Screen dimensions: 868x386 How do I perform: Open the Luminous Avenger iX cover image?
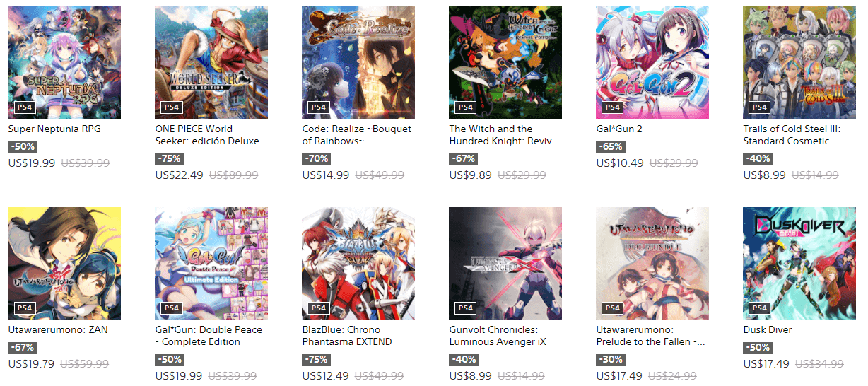(505, 264)
